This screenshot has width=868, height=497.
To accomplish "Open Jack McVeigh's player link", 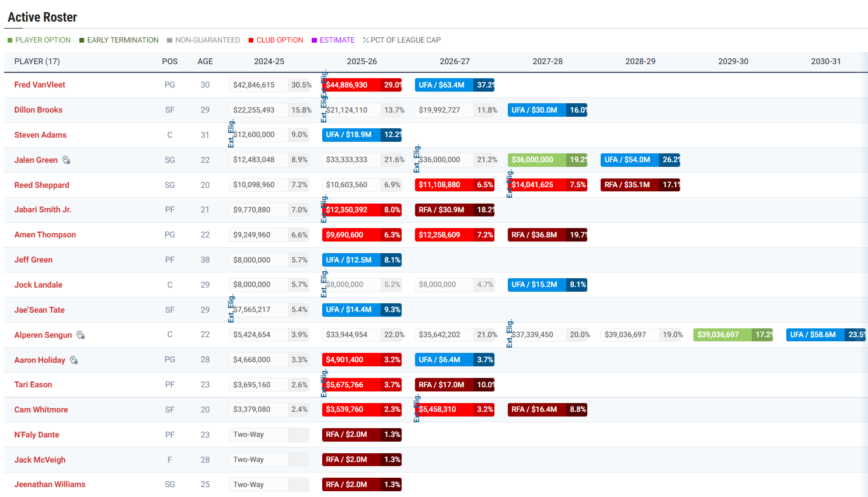I will coord(40,460).
